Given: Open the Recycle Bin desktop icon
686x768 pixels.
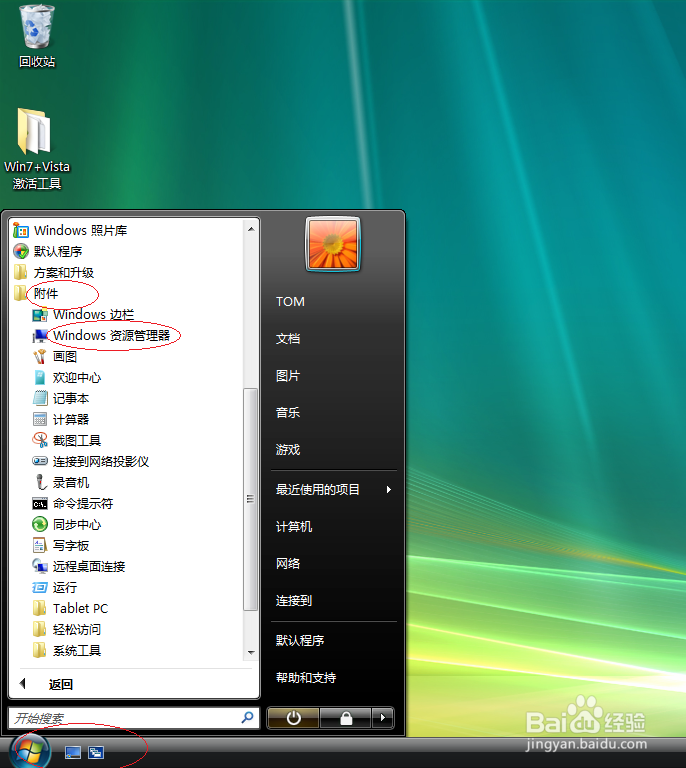Looking at the screenshot, I should click(x=37, y=27).
